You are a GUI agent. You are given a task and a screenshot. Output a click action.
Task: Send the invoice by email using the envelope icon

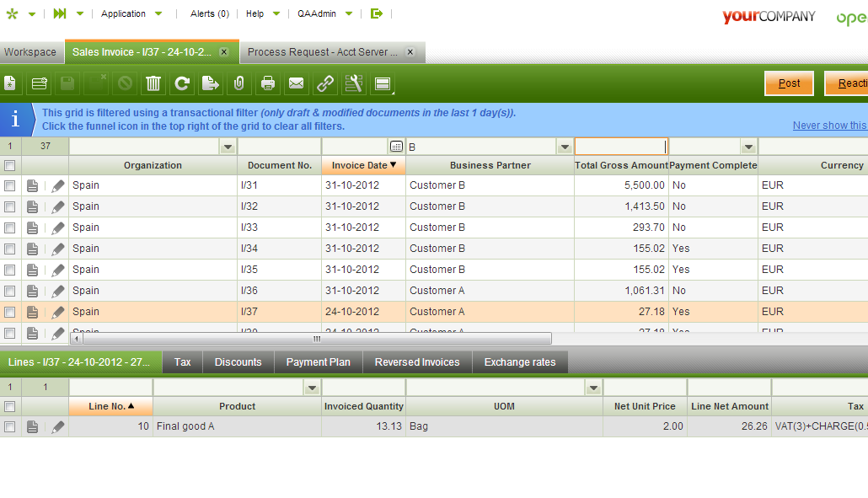click(x=297, y=83)
